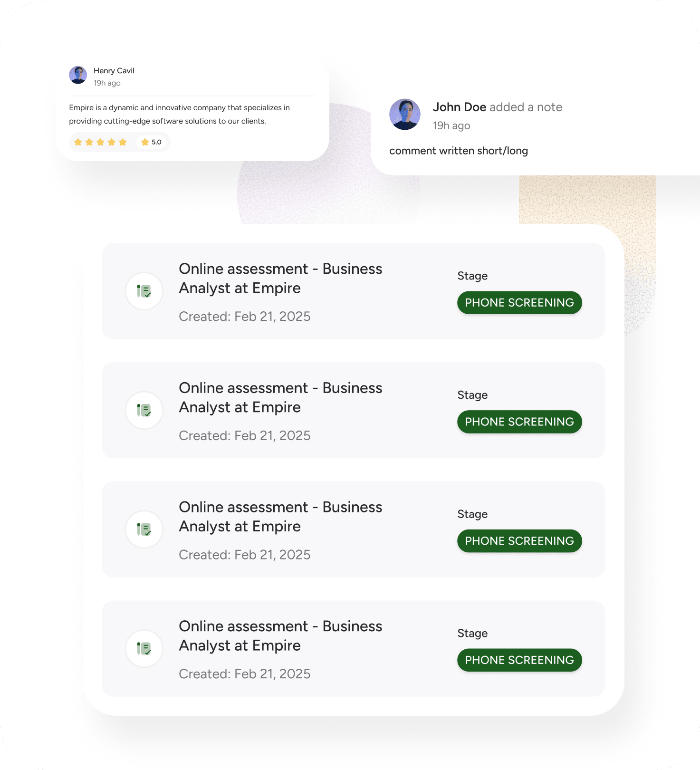Open the second Online assessment title
This screenshot has height=770, width=700.
point(280,397)
